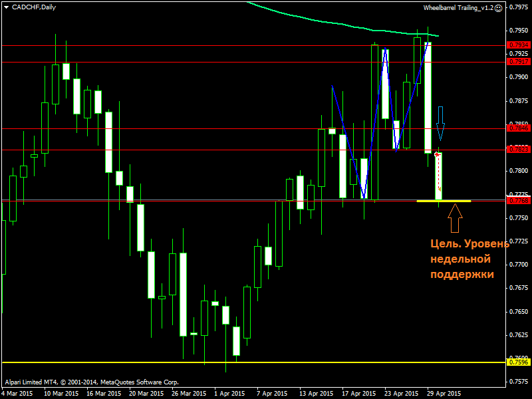Viewport: 532px width, 399px height.
Task: Click the 1 Apr 2015 date label
Action: tap(229, 394)
